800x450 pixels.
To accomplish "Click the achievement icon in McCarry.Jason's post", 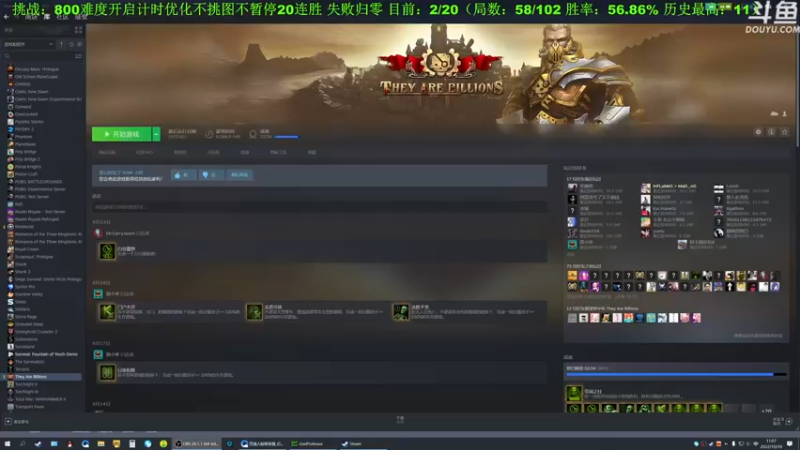I will coord(107,251).
